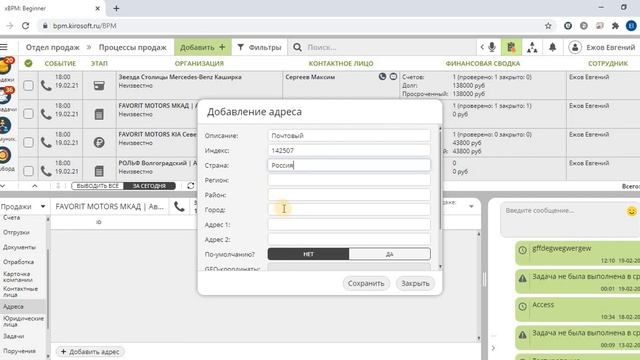
Task: Open the organization hierarchy icon
Action: coord(532,47)
